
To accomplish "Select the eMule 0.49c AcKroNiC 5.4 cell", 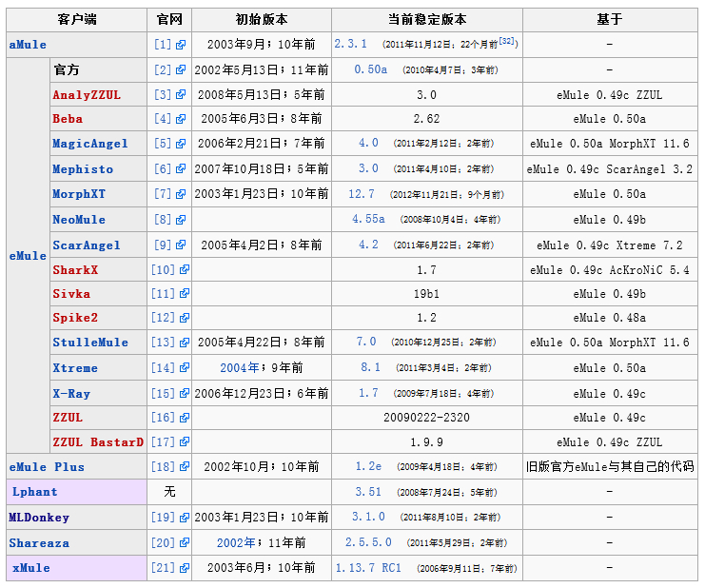I will tap(610, 269).
